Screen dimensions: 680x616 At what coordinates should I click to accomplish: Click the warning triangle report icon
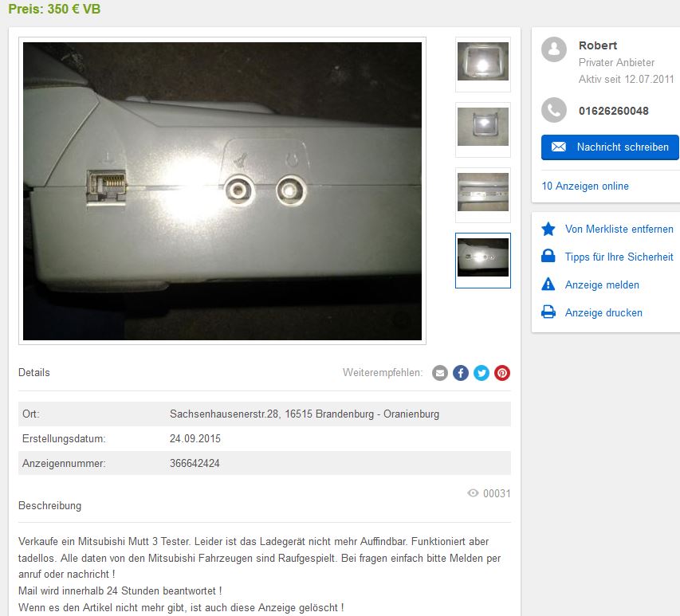coord(548,284)
